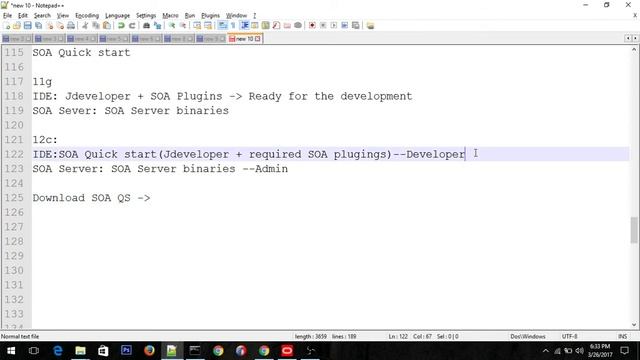The height and width of the screenshot is (360, 640).
Task: Open Find with the binoculars icon
Action: 146,26
